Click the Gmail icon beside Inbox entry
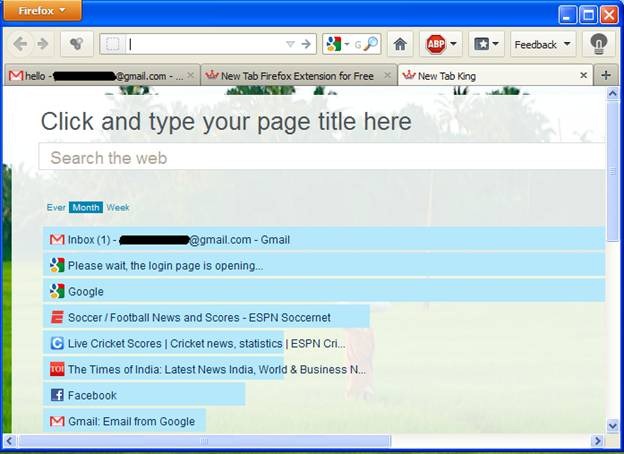 pos(57,240)
